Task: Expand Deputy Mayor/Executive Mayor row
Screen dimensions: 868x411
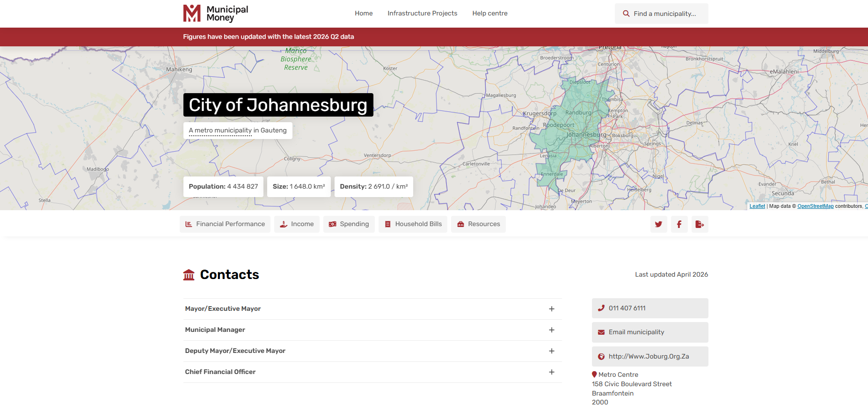Action: pyautogui.click(x=372, y=351)
